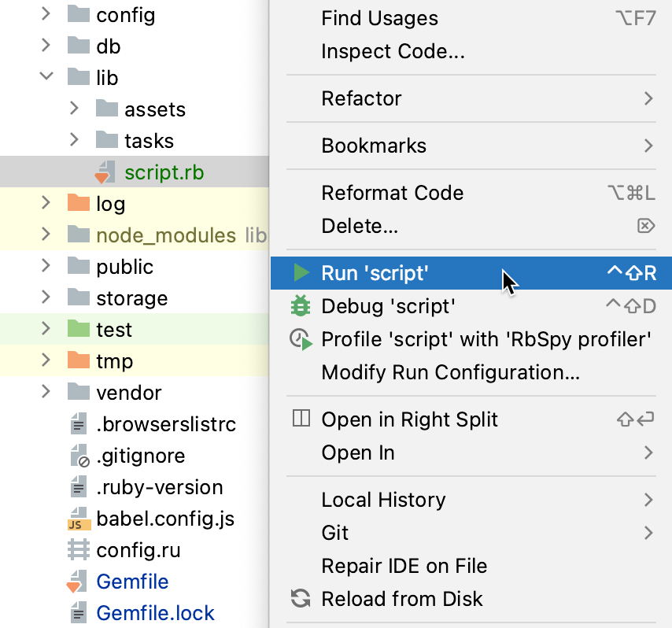Choose Find Usages from context menu
672x628 pixels.
[x=379, y=18]
